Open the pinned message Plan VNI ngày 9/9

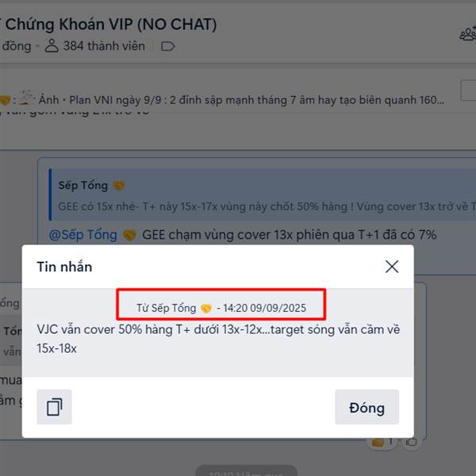256,100
